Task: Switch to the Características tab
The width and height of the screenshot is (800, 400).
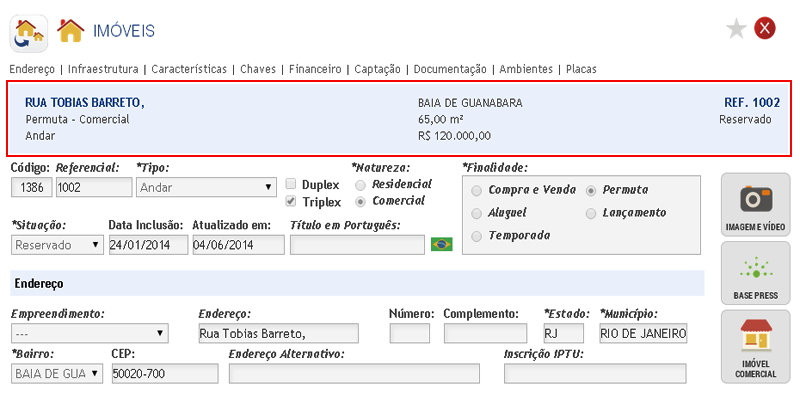Action: (189, 69)
